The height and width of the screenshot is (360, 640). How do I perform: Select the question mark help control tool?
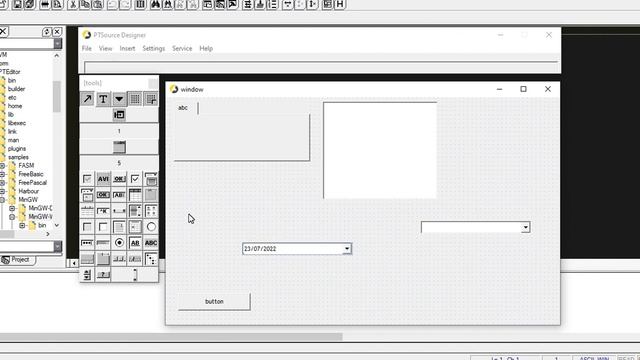pos(103,275)
